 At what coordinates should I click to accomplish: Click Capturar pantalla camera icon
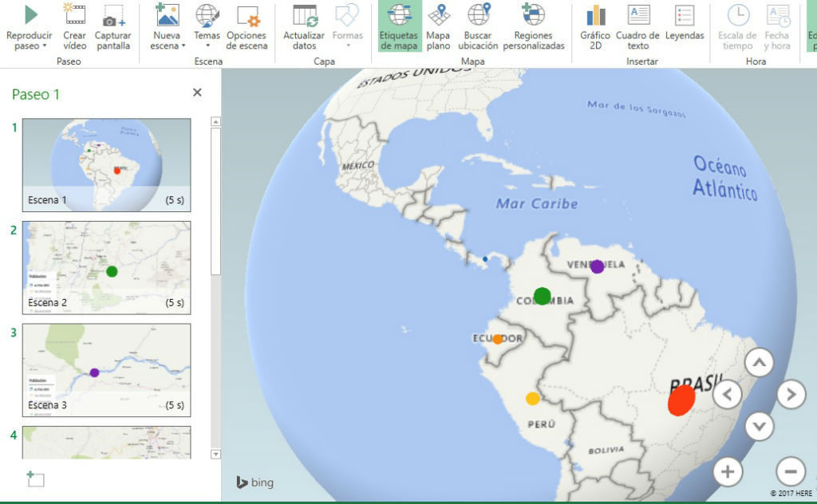coord(112,15)
